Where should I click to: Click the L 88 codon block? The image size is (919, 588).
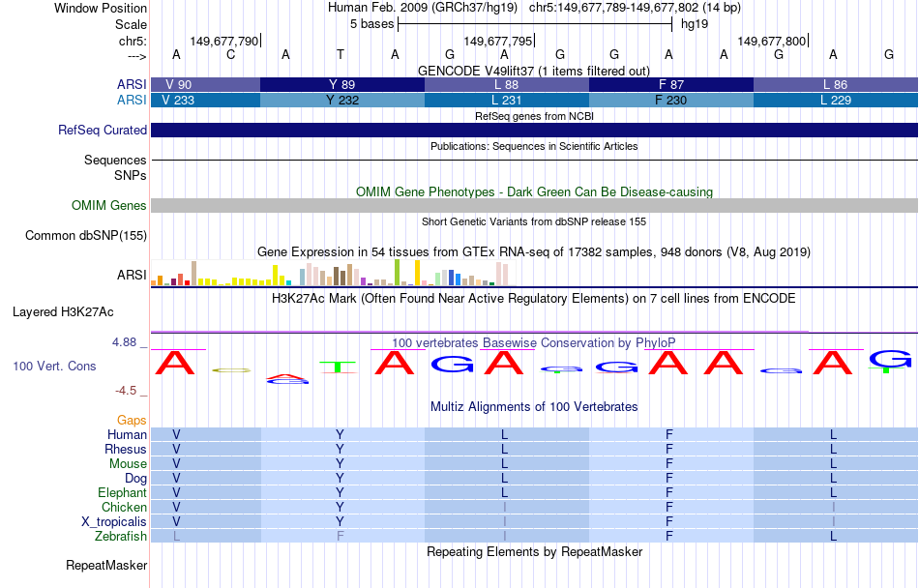(x=507, y=84)
